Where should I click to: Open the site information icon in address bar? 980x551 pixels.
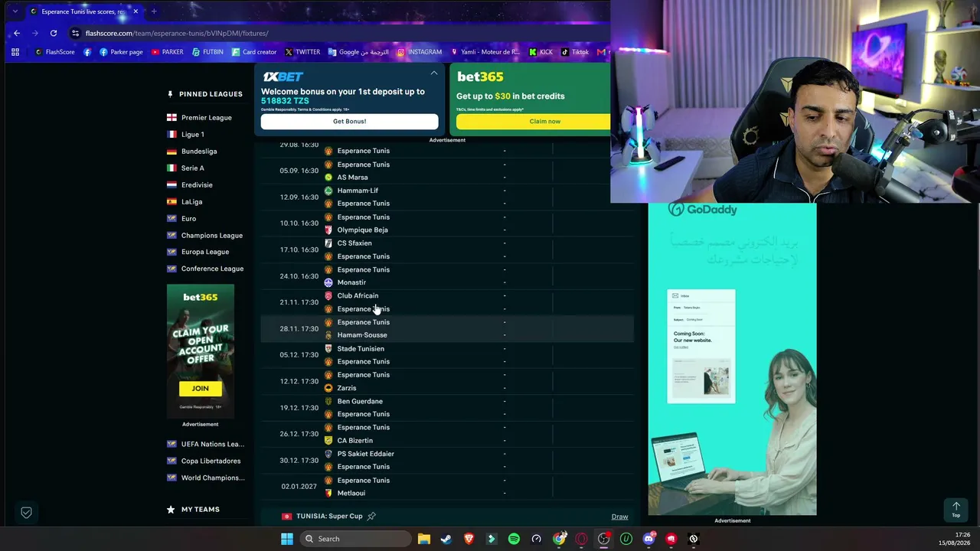tap(75, 33)
